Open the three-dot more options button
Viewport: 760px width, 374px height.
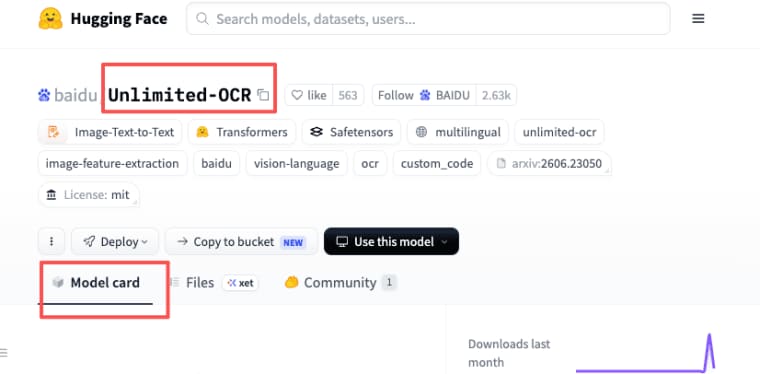(51, 241)
